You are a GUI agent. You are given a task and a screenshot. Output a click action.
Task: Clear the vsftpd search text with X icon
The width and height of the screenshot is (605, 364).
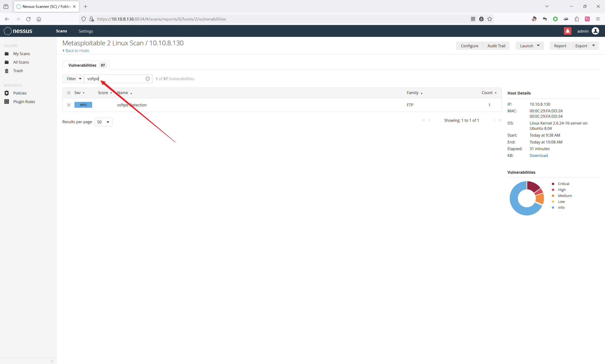tap(148, 79)
